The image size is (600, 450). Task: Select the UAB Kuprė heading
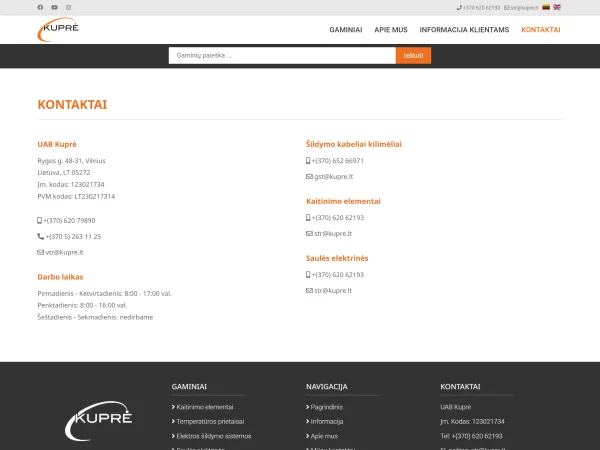(57, 144)
